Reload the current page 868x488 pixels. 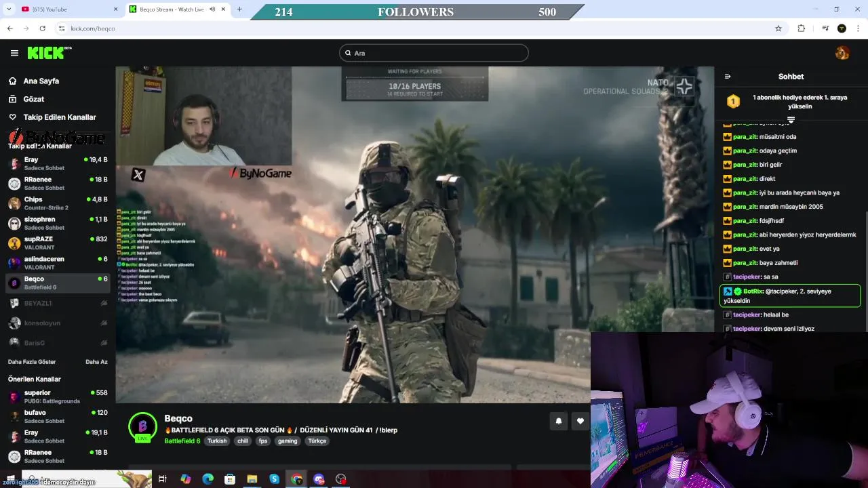(x=42, y=28)
